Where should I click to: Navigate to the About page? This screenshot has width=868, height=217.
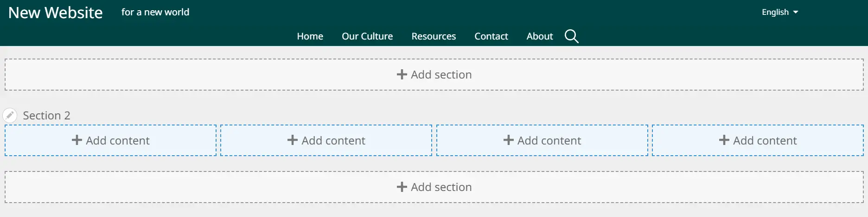(x=539, y=36)
